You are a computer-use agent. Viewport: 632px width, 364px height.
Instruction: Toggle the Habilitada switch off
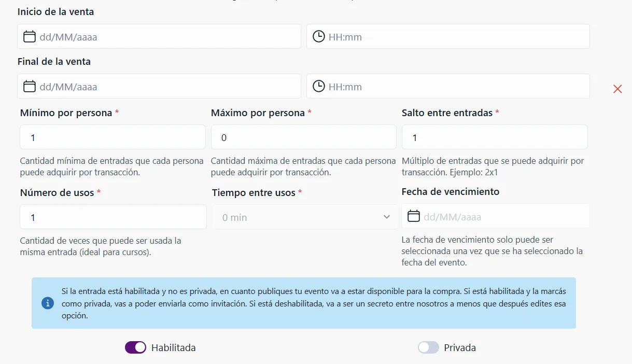[135, 347]
